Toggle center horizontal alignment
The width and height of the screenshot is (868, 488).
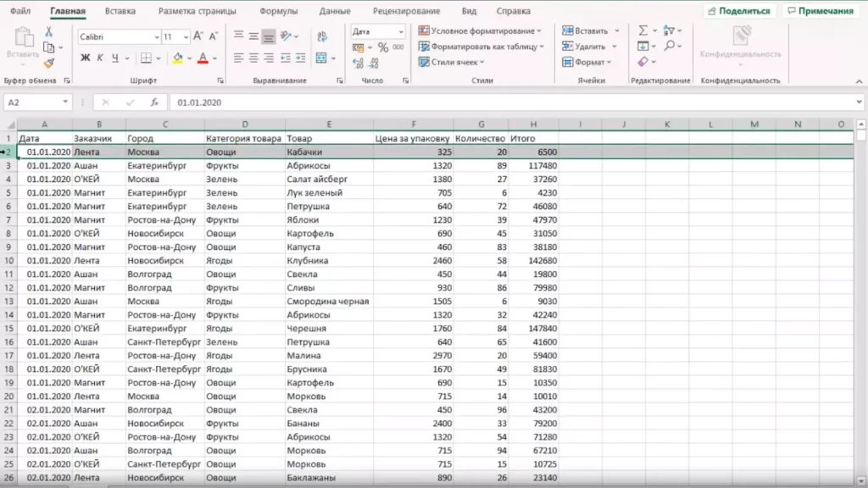click(253, 58)
